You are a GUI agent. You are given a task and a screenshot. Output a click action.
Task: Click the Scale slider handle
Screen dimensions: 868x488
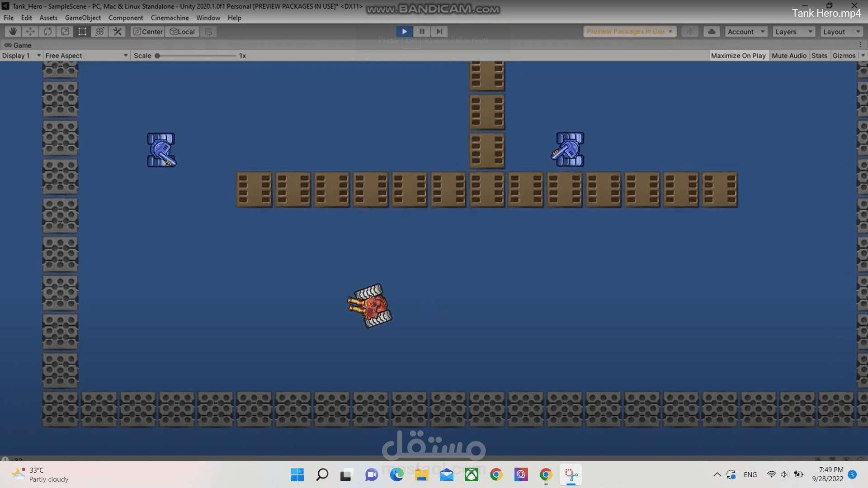pyautogui.click(x=157, y=56)
